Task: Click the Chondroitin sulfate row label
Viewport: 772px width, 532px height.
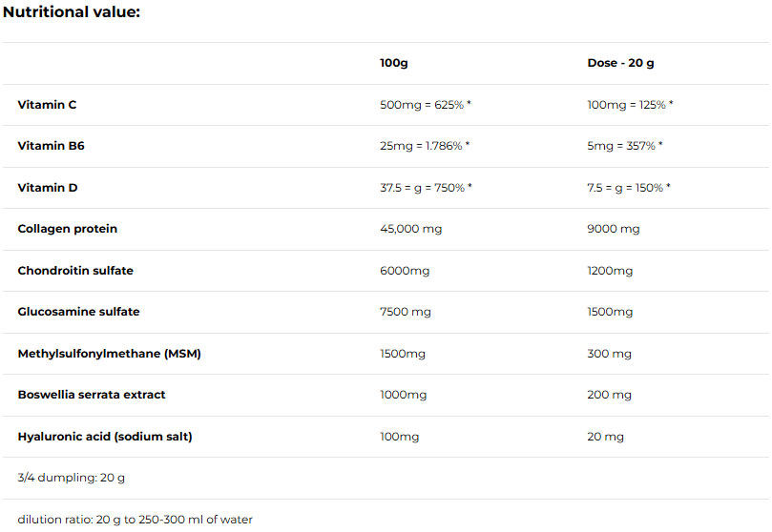Action: point(75,271)
